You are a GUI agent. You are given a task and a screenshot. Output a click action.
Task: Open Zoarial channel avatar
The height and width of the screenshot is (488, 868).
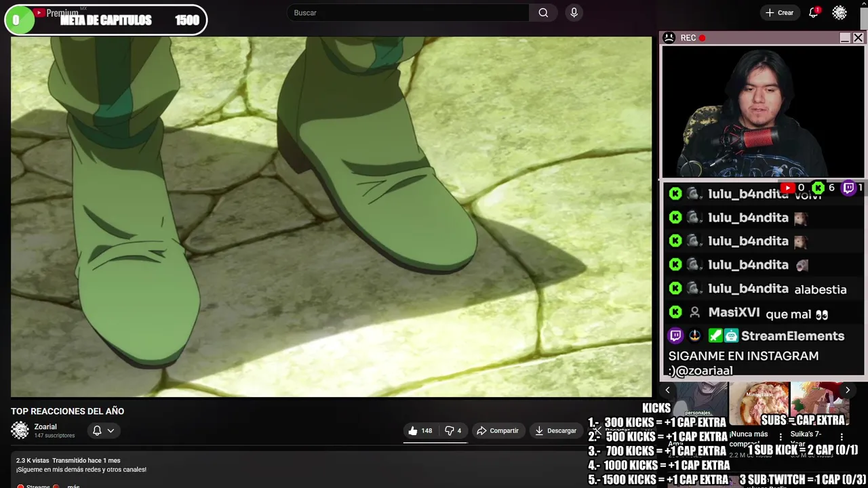20,430
